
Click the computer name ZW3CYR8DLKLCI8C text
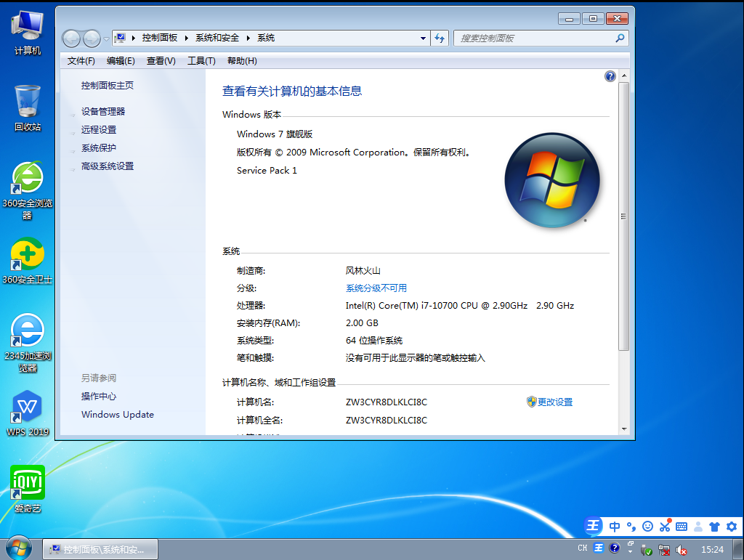(x=387, y=402)
